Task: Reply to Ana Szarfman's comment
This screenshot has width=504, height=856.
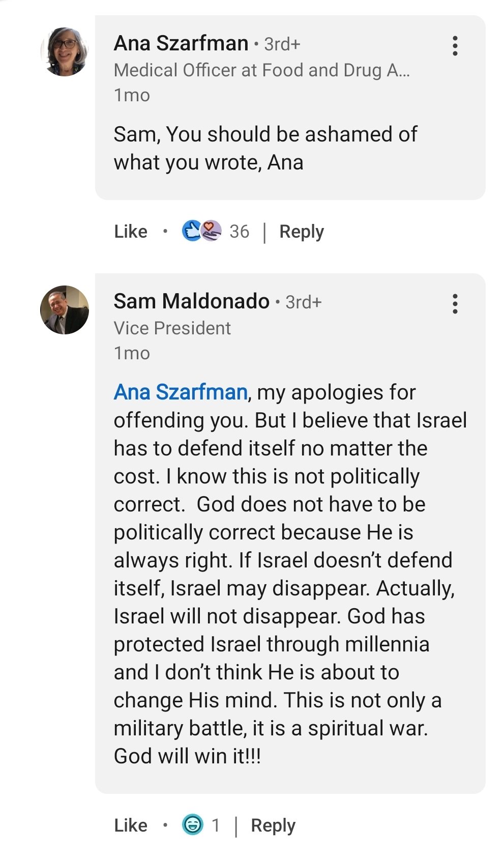Action: tap(301, 232)
